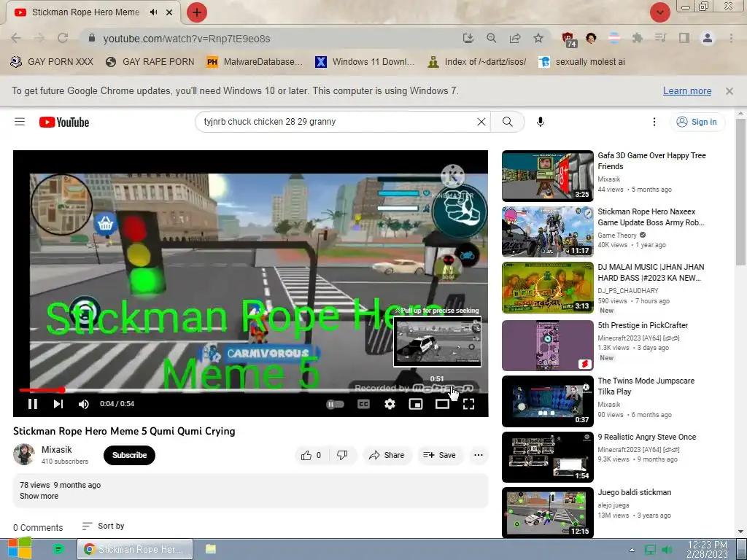Image resolution: width=747 pixels, height=560 pixels.
Task: Go back using the browser back arrow
Action: (x=16, y=38)
